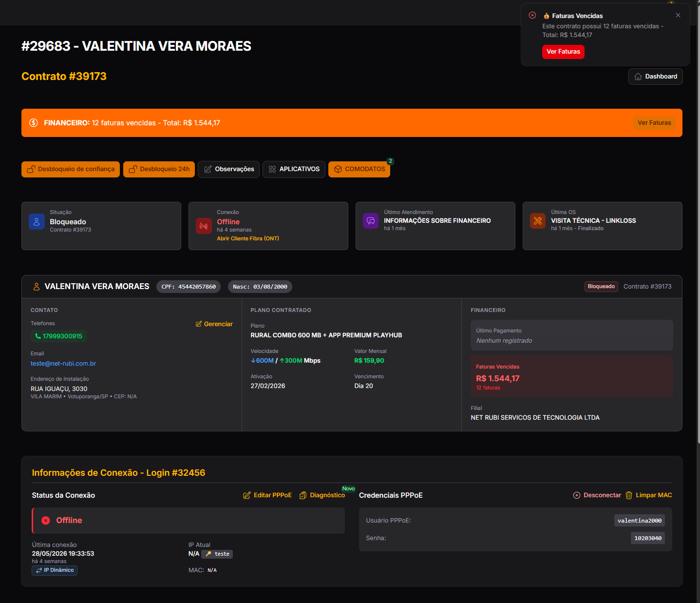The width and height of the screenshot is (700, 603).
Task: Click the red Offline status circle icon
Action: pos(46,521)
